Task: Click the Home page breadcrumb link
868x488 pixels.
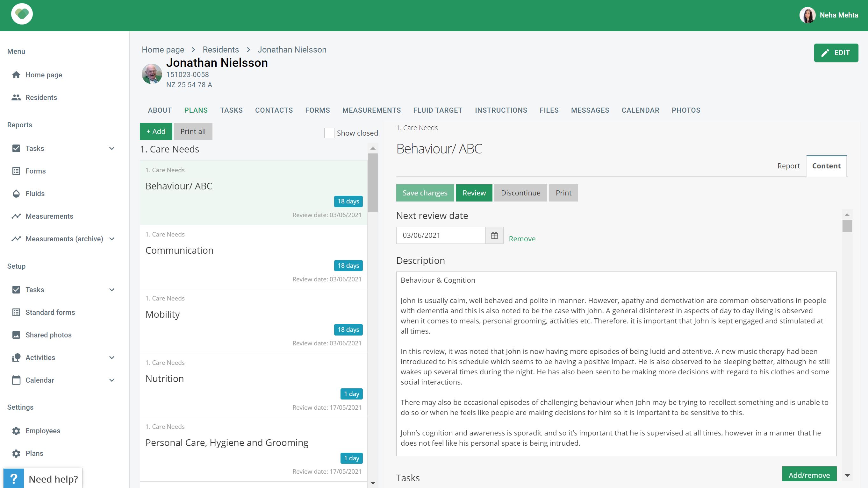Action: click(163, 50)
